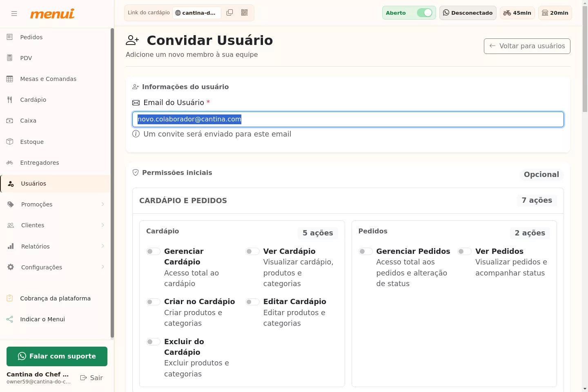Open the Entregadores section
This screenshot has width=588, height=392.
click(x=55, y=163)
